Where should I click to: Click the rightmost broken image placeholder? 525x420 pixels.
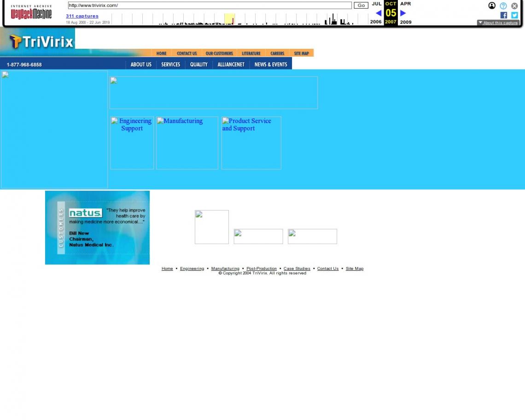click(312, 236)
